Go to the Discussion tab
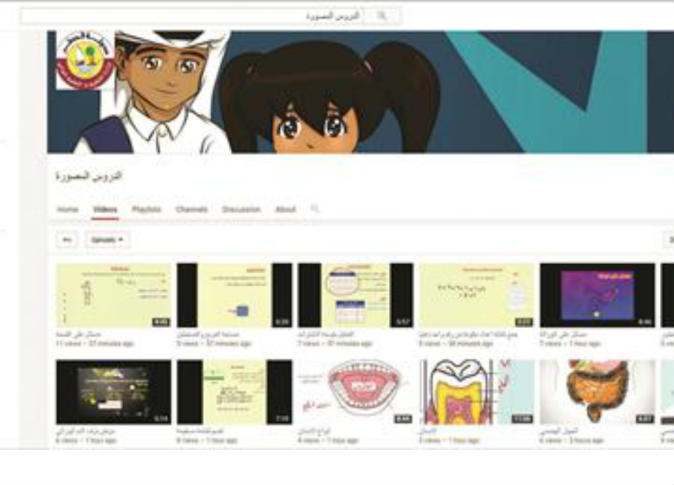This screenshot has height=485, width=674. [x=241, y=210]
